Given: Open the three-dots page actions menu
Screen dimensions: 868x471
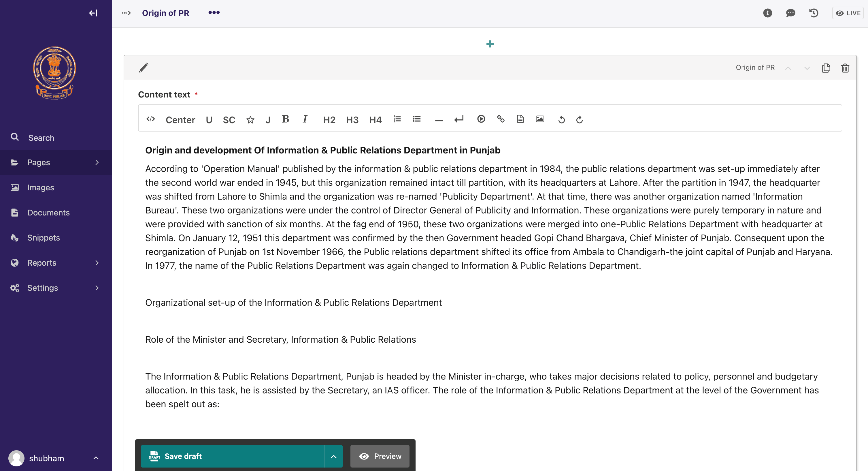Looking at the screenshot, I should [x=214, y=13].
